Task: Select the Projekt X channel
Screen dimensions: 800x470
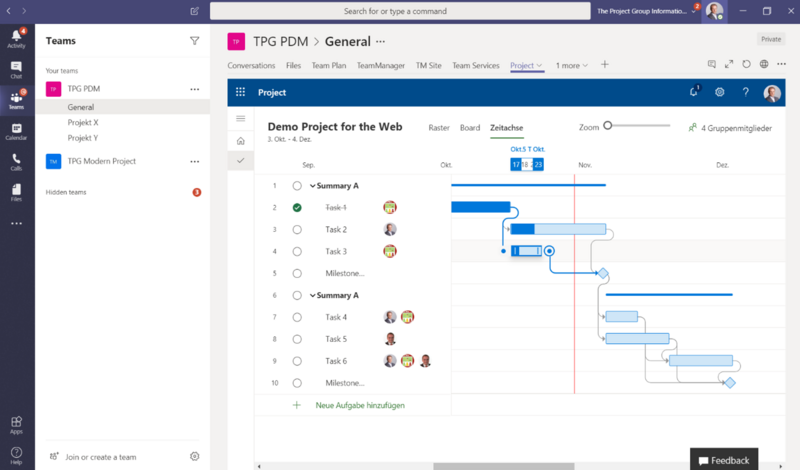Action: 83,122
